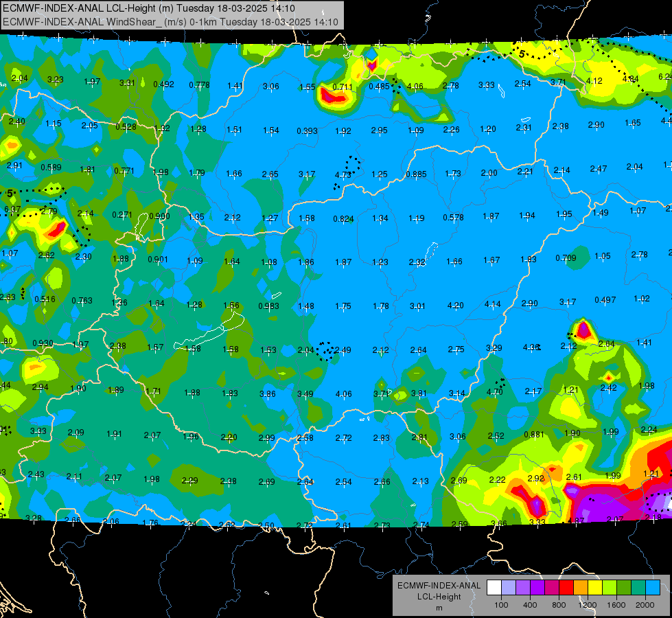Click the light lavender legend swatch
Screen dimensions: 672x618
509,588
